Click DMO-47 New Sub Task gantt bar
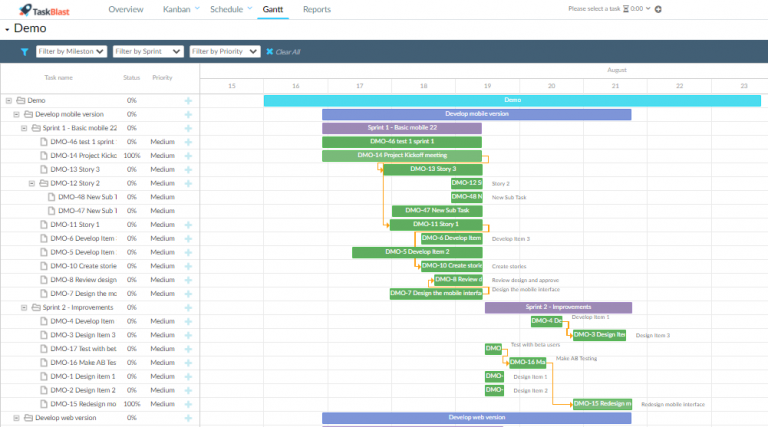The image size is (768, 427). click(x=437, y=211)
